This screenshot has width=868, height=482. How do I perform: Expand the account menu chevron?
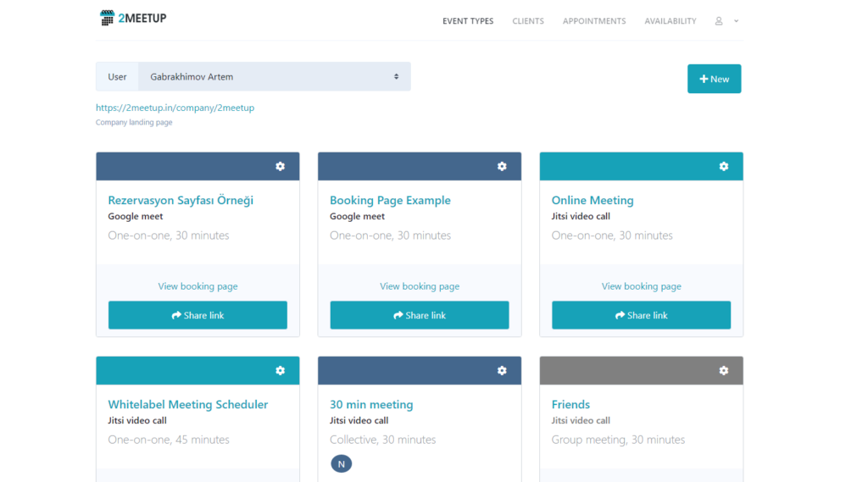coord(737,21)
